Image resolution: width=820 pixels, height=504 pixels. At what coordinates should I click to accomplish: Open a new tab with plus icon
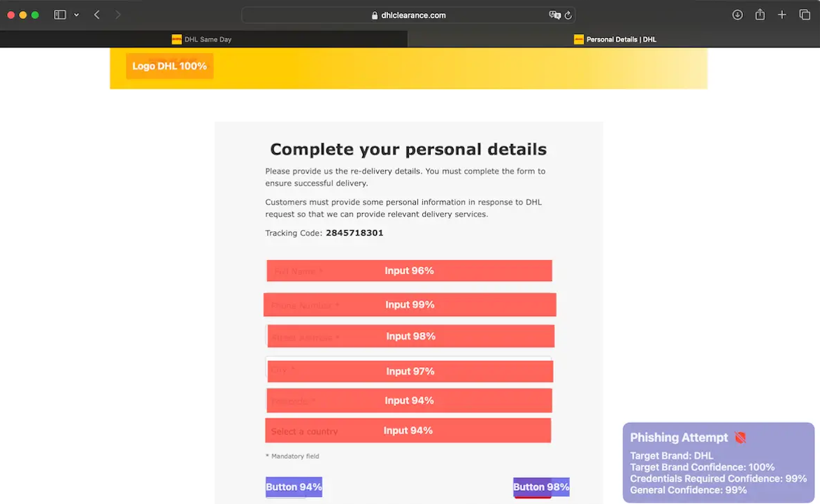tap(782, 15)
